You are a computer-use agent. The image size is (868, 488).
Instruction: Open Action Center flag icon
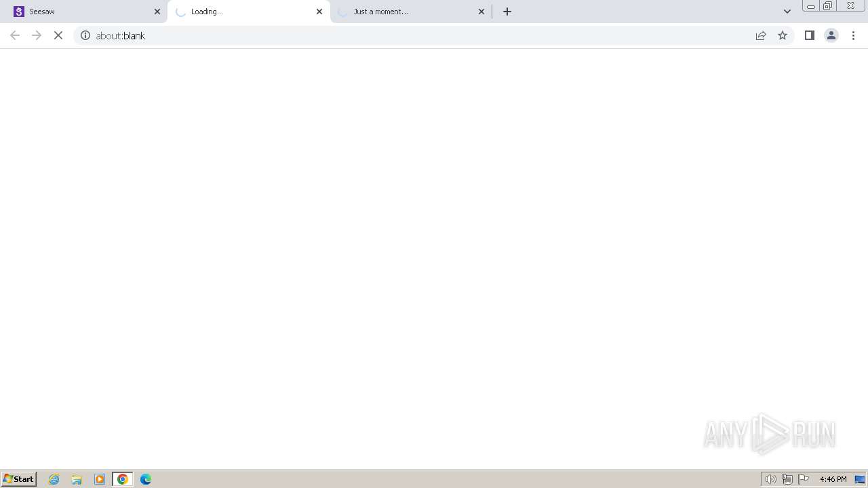click(804, 479)
